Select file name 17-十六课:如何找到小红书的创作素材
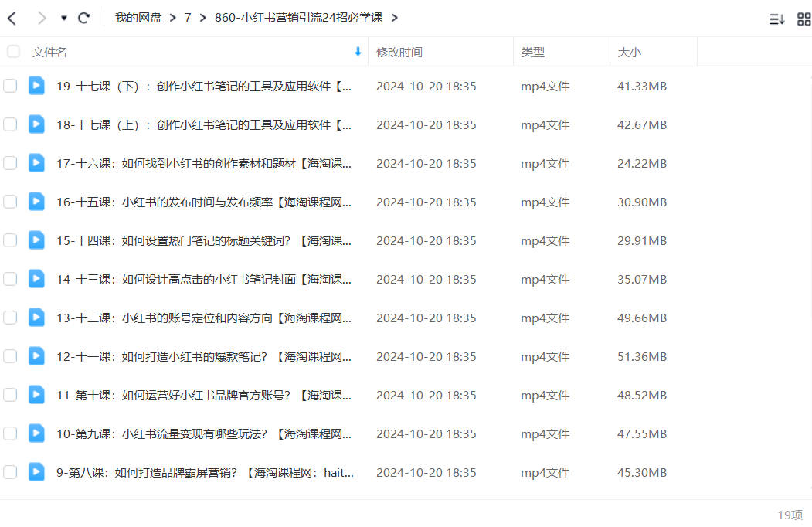Screen dimensions: 812x527 pyautogui.click(x=204, y=164)
